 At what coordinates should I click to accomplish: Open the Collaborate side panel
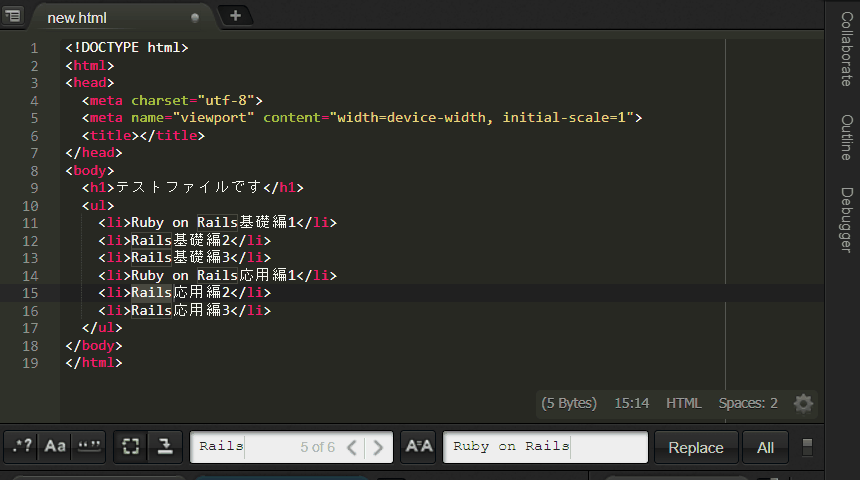(846, 49)
